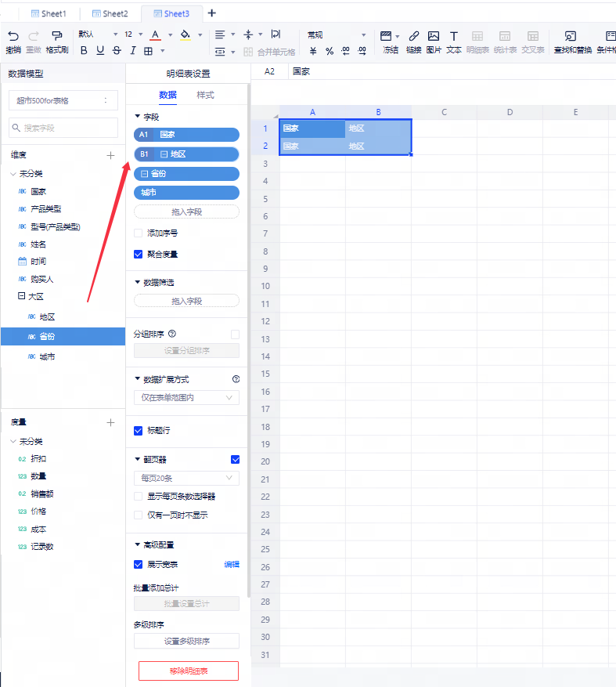Add a new sheet with plus icon
This screenshot has width=616, height=687.
point(212,13)
